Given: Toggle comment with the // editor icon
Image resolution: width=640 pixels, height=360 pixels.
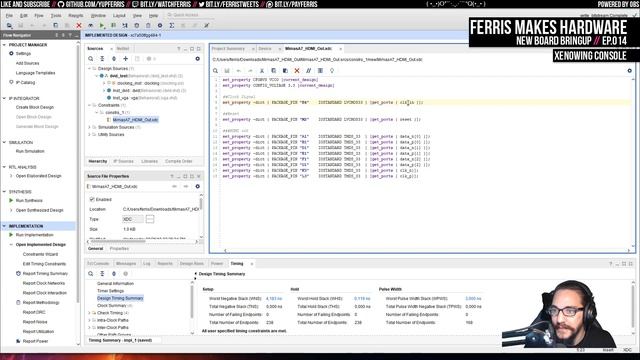Looking at the screenshot, I should pyautogui.click(x=309, y=71).
